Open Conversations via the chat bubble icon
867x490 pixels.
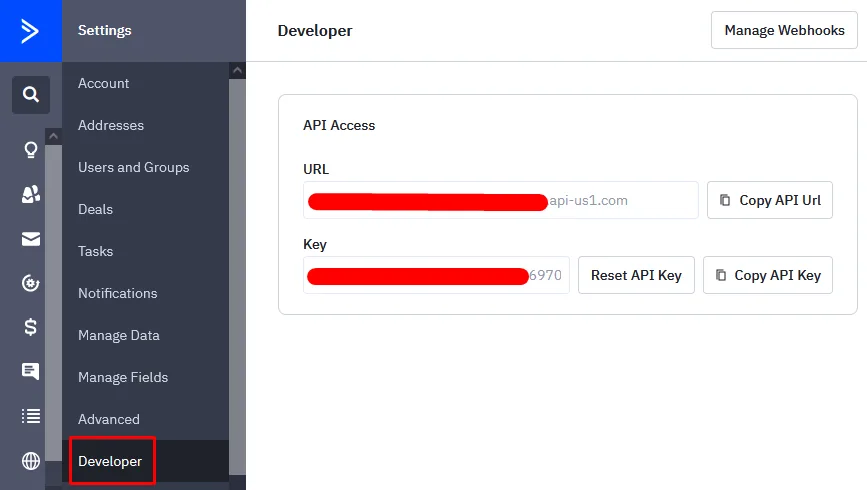point(31,371)
